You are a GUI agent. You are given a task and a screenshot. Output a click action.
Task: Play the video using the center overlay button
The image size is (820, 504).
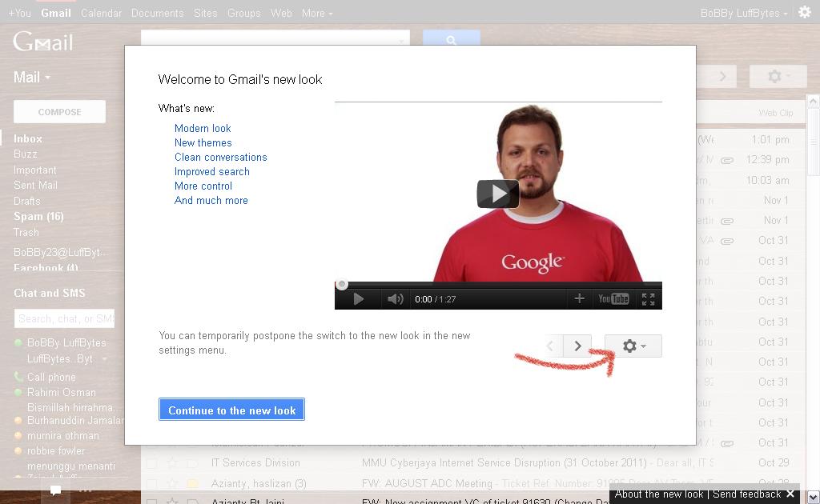tap(498, 194)
